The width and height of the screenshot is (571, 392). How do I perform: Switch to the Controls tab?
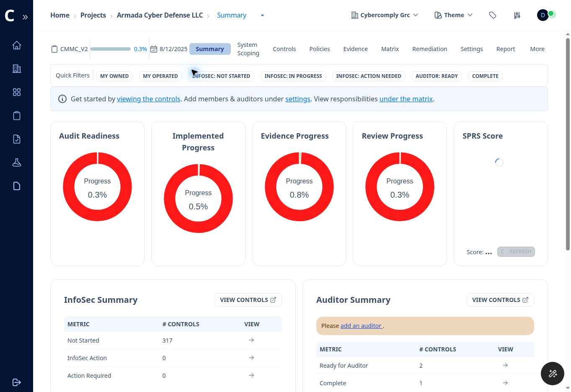[284, 49]
